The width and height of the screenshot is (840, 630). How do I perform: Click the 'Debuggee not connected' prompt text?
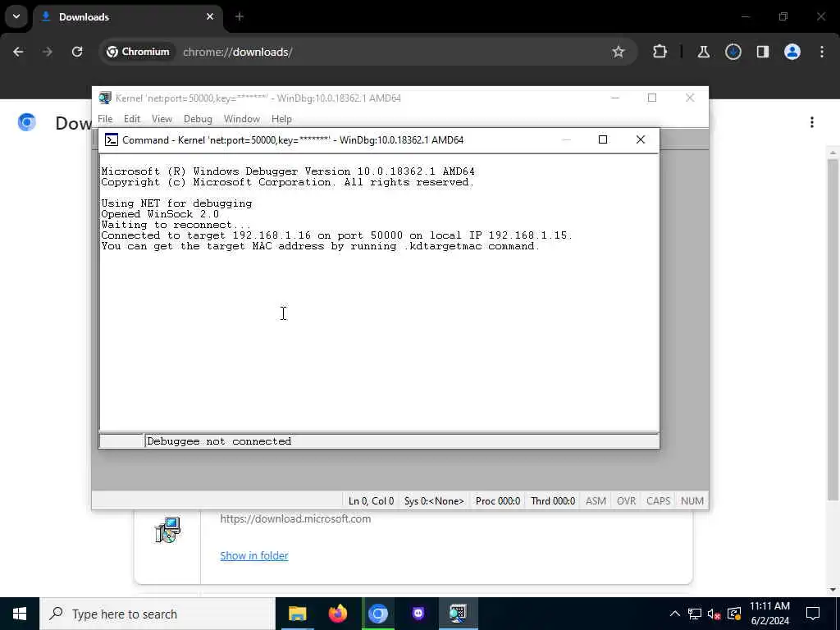coord(219,441)
